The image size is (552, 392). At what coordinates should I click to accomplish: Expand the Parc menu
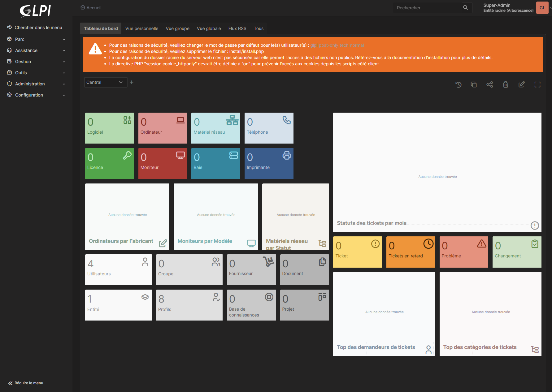[x=36, y=39]
